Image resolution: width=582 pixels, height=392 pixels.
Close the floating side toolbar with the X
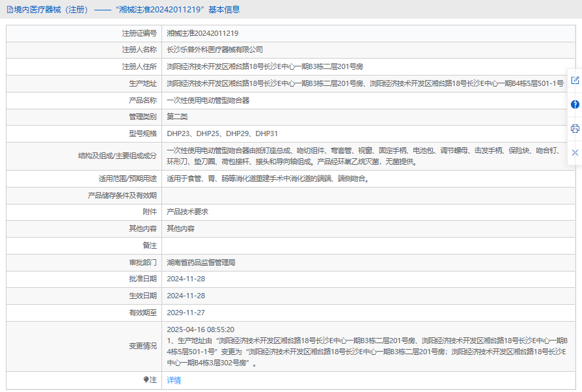click(x=575, y=152)
